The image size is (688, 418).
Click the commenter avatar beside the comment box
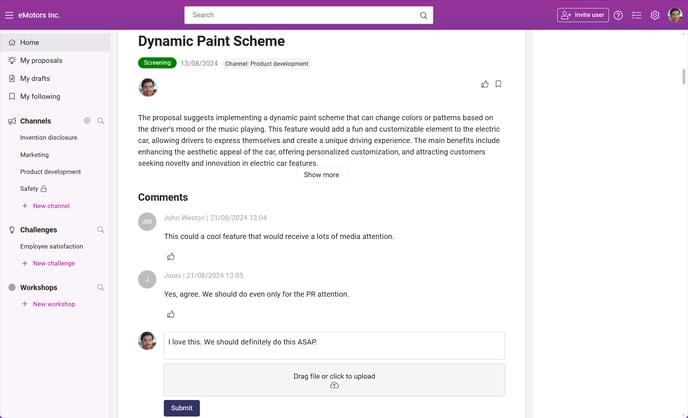(x=147, y=341)
